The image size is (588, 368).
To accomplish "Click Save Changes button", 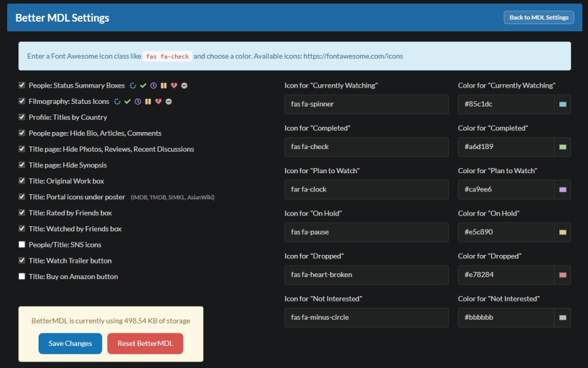I will (x=70, y=344).
